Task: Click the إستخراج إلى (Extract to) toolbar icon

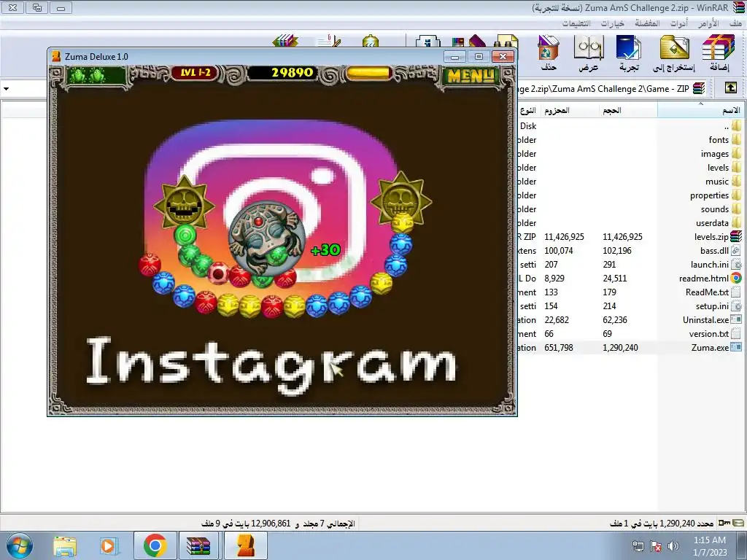Action: point(674,52)
